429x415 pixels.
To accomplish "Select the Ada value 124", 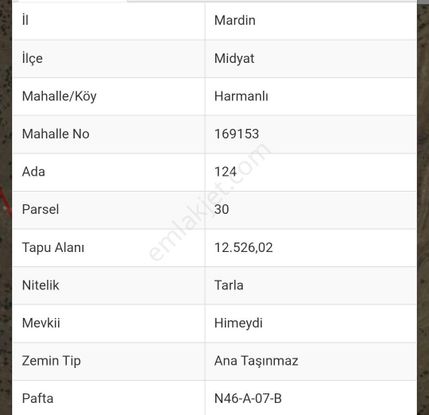I will 225,172.
